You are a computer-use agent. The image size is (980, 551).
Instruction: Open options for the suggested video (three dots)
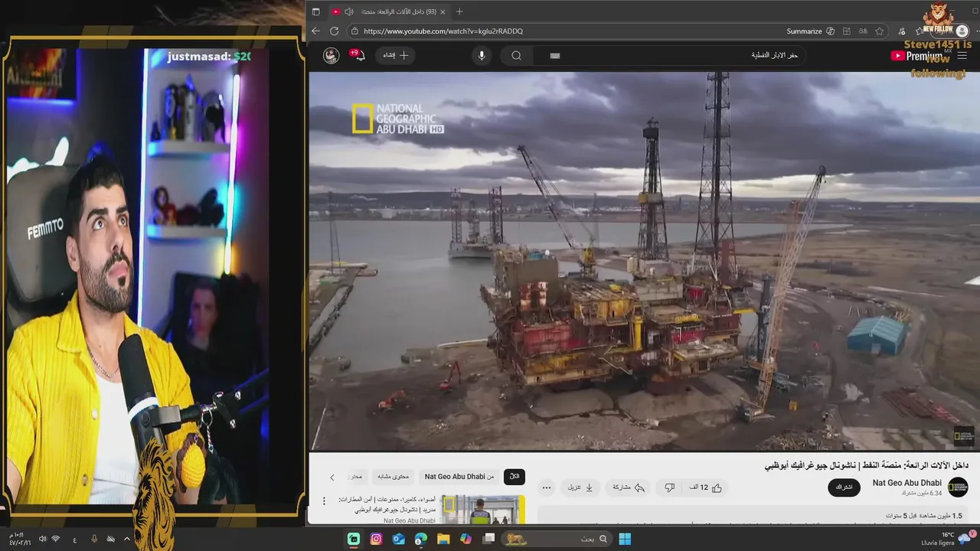tap(324, 501)
